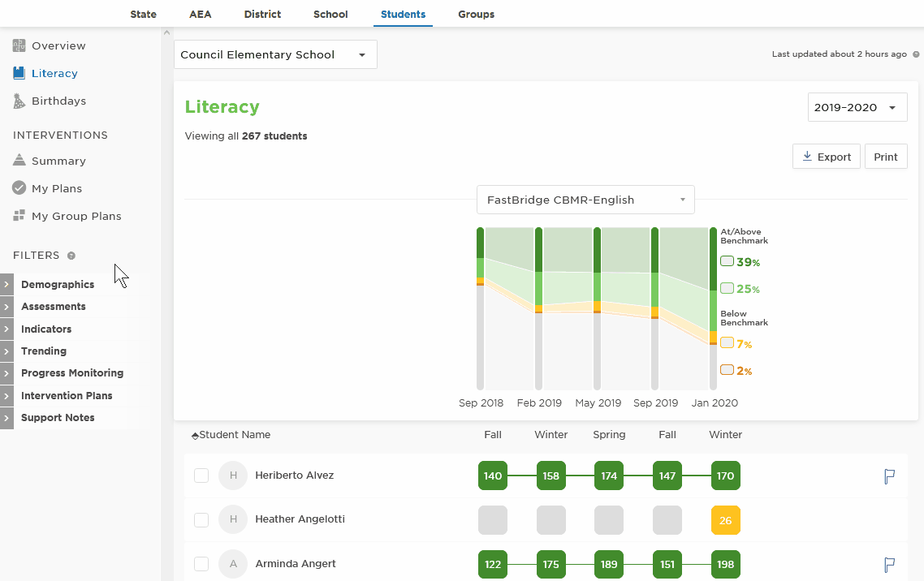Image resolution: width=924 pixels, height=581 pixels.
Task: Open My Plans checkmark icon
Action: point(19,187)
